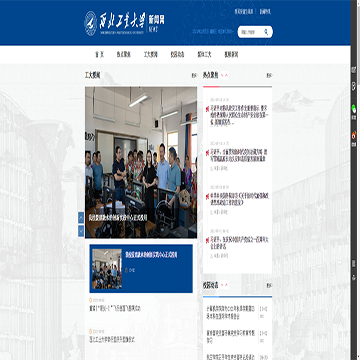Click red marker beside fourth 热点聚焦 article

[x=207, y=239]
